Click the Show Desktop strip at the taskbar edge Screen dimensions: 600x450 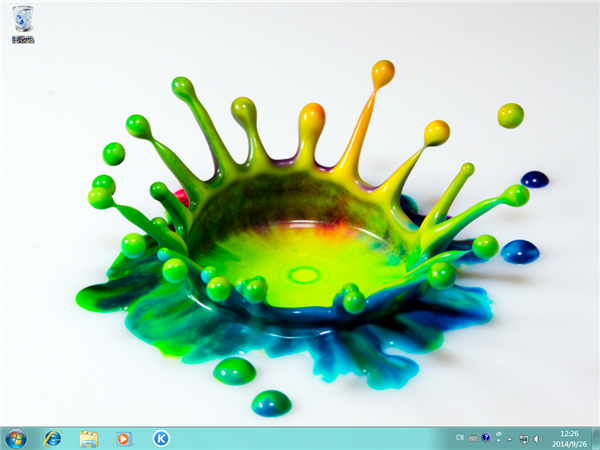point(596,438)
